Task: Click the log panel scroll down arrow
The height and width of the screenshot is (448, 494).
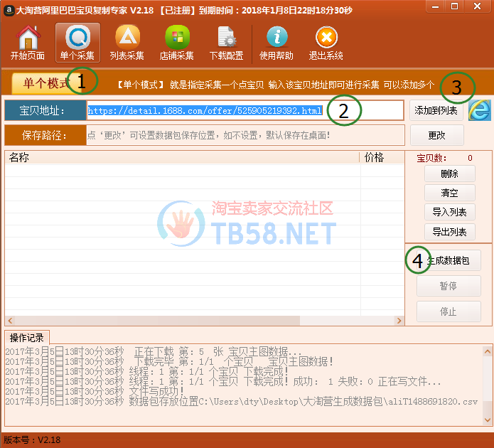Action: point(488,420)
